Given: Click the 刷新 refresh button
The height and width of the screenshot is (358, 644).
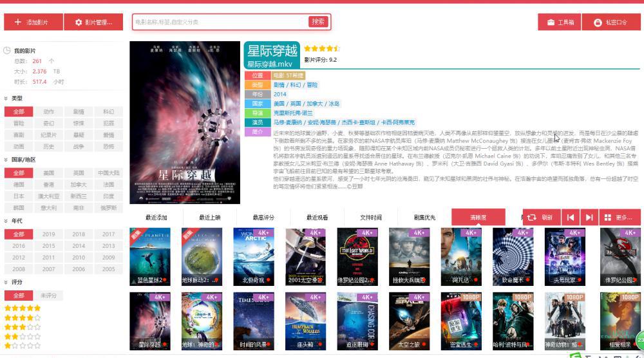Looking at the screenshot, I should coord(542,217).
